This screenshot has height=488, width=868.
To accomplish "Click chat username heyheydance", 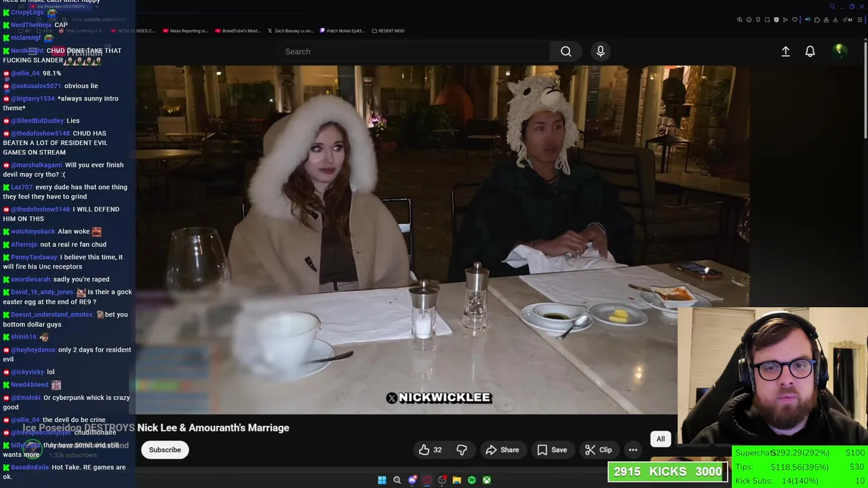I will (x=33, y=350).
